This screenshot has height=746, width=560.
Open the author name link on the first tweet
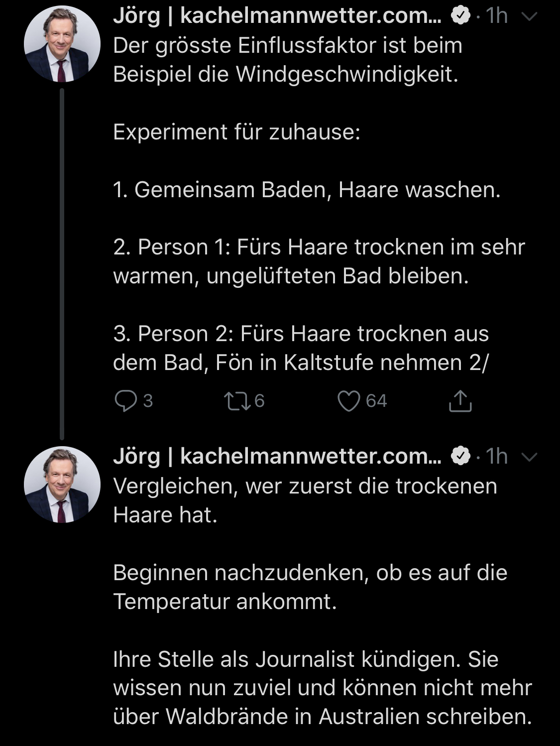coord(277,16)
